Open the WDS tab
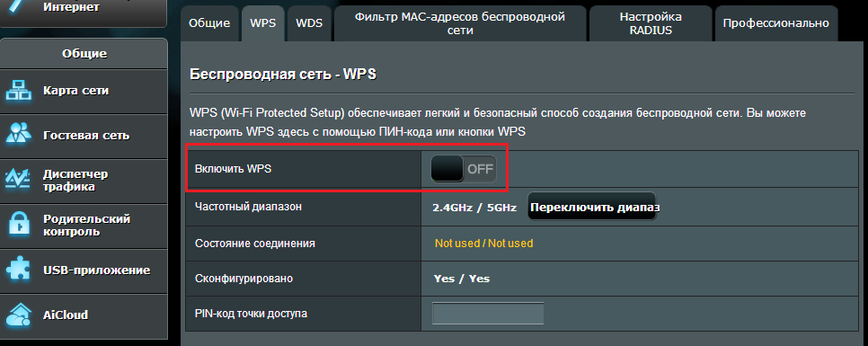 309,23
